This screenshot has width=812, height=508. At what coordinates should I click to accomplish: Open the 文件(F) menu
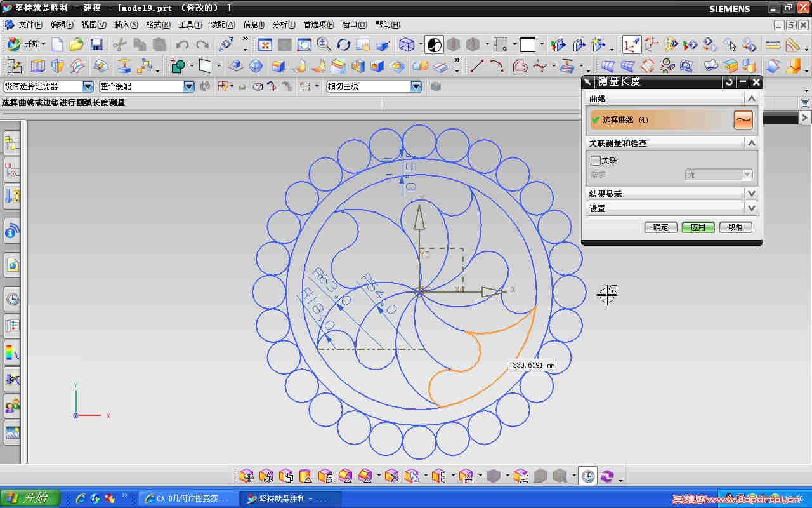pos(30,25)
